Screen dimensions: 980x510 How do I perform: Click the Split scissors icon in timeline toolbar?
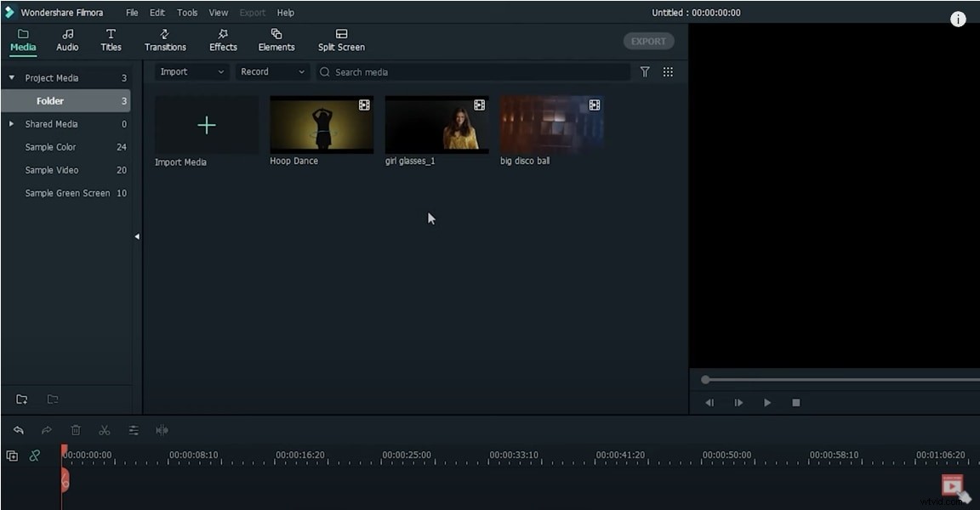105,430
